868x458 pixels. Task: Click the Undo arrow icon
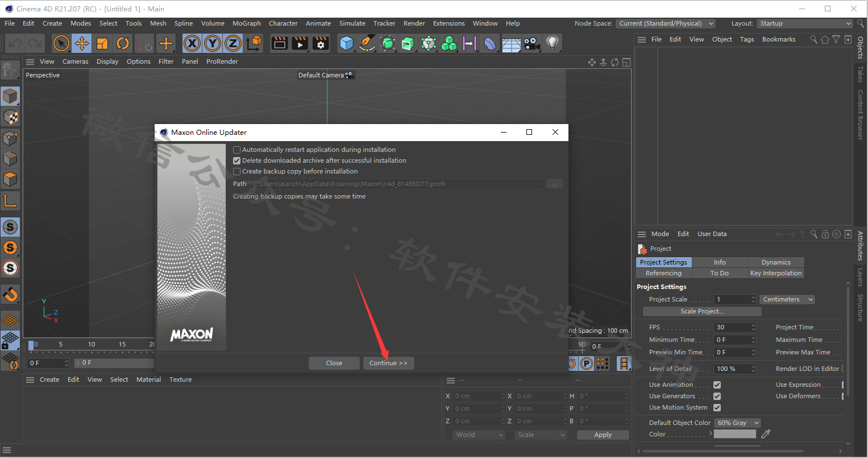point(15,43)
